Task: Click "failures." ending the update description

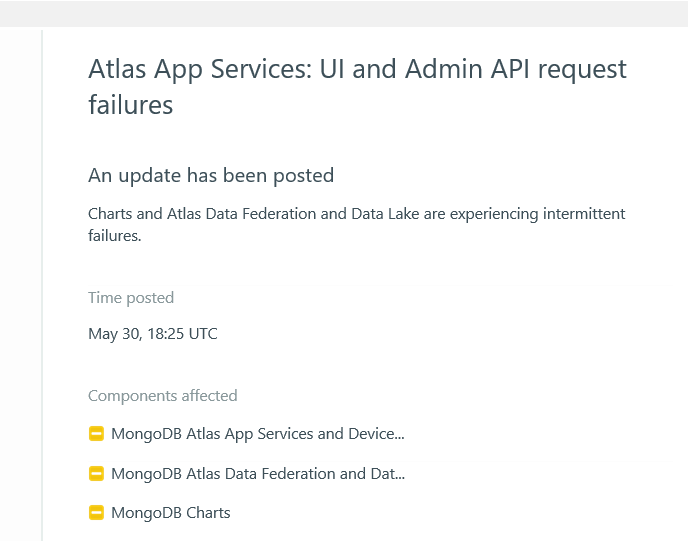Action: (115, 236)
